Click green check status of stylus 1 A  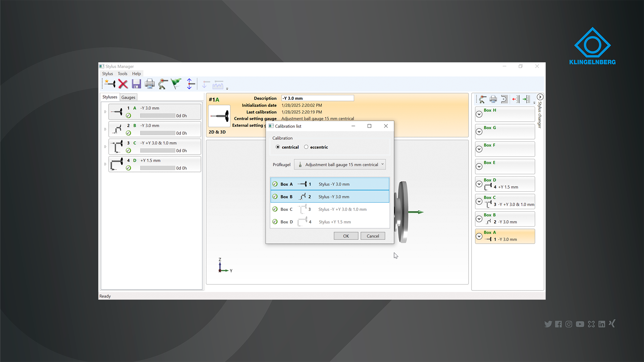[128, 116]
